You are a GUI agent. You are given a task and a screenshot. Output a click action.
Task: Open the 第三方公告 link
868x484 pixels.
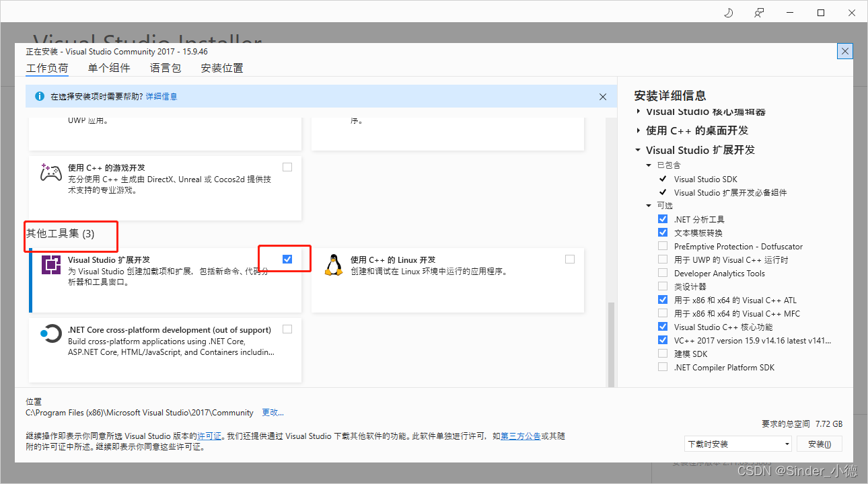pos(521,436)
